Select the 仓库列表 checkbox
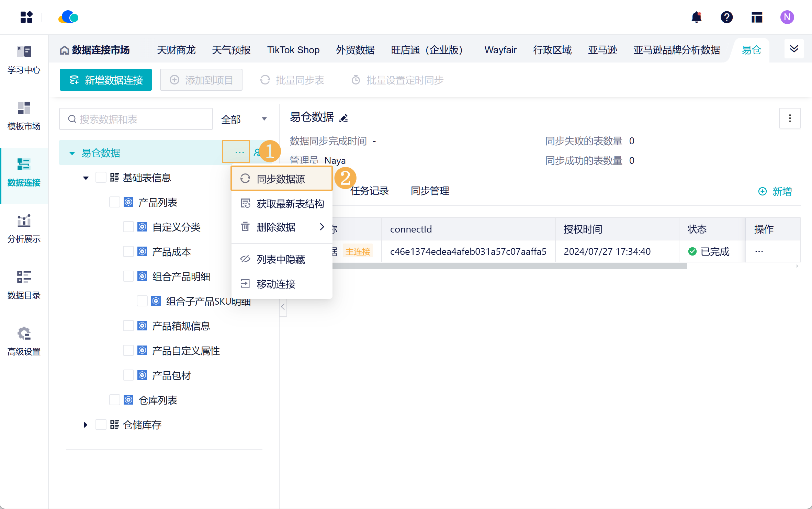This screenshot has height=509, width=812. tap(114, 400)
